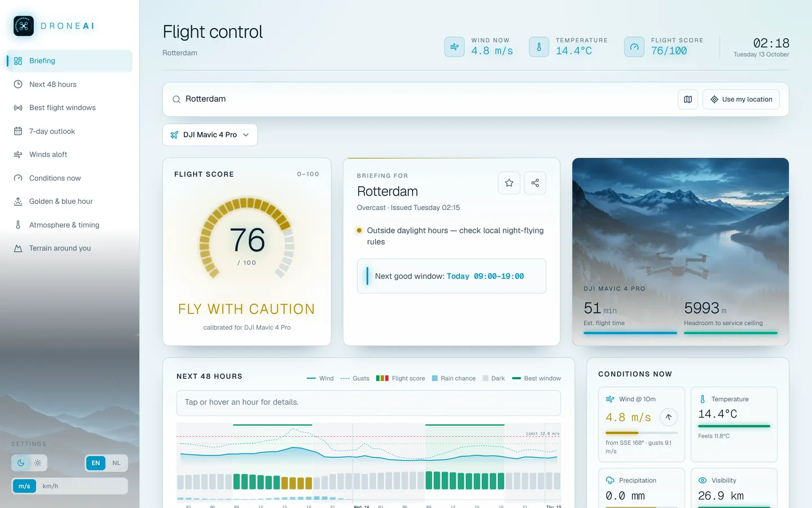Toggle Wind series in chart legend
Screen dimensions: 812x508
click(320, 378)
